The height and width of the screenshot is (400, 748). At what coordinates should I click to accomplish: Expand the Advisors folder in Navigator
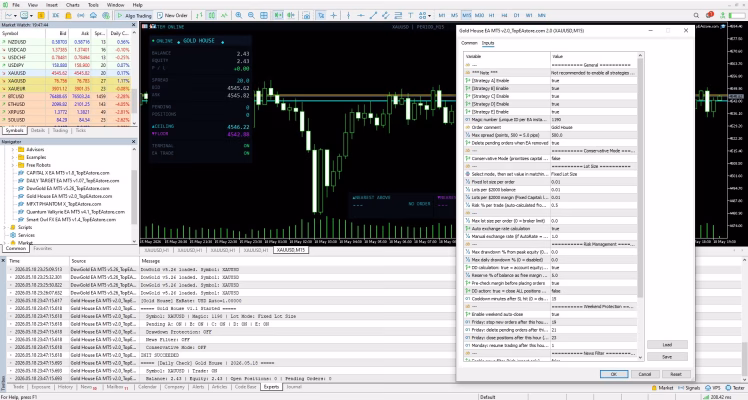(x=13, y=149)
